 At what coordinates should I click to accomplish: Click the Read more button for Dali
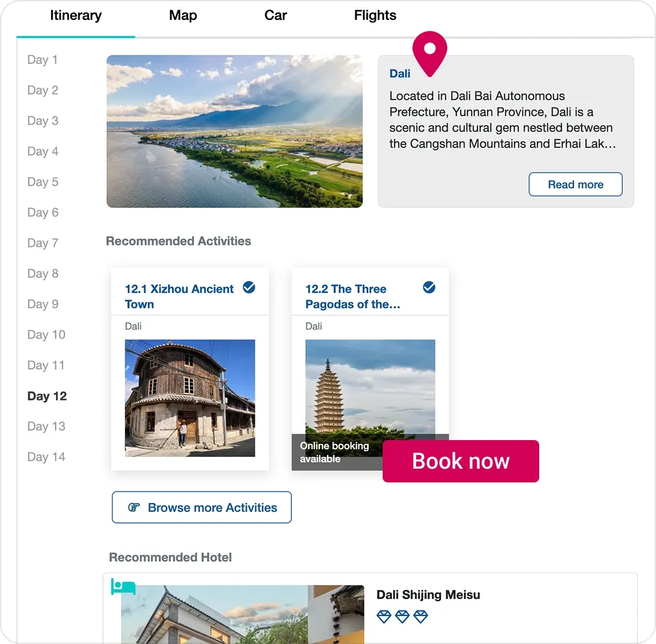pyautogui.click(x=575, y=184)
